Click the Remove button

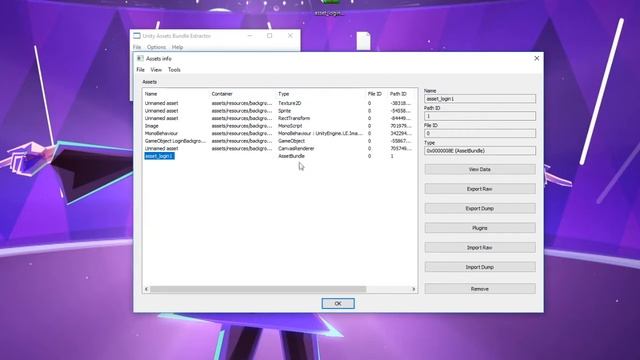tap(480, 289)
